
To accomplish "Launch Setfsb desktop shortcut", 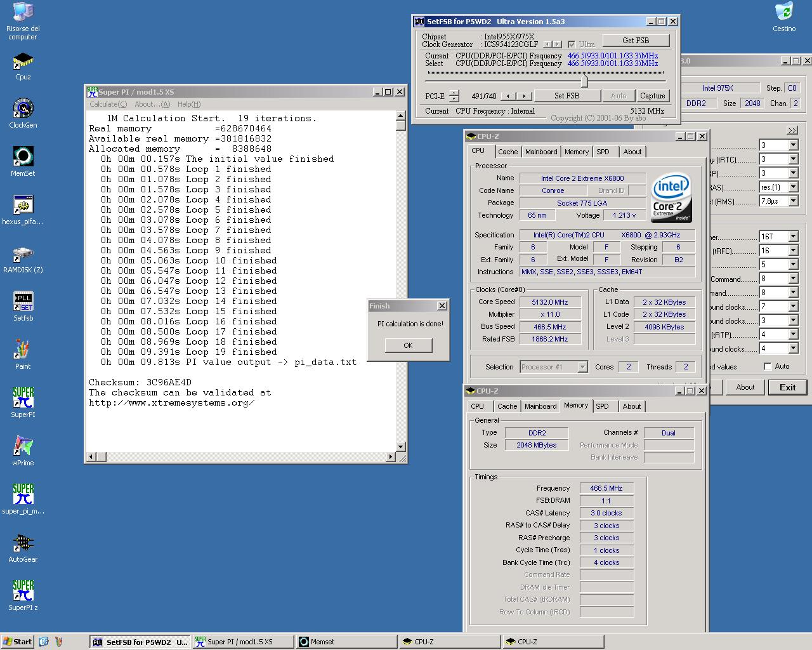I will (x=23, y=307).
